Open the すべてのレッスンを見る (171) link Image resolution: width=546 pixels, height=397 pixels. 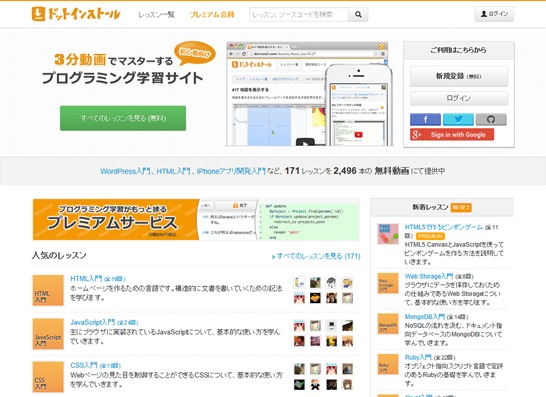point(316,256)
